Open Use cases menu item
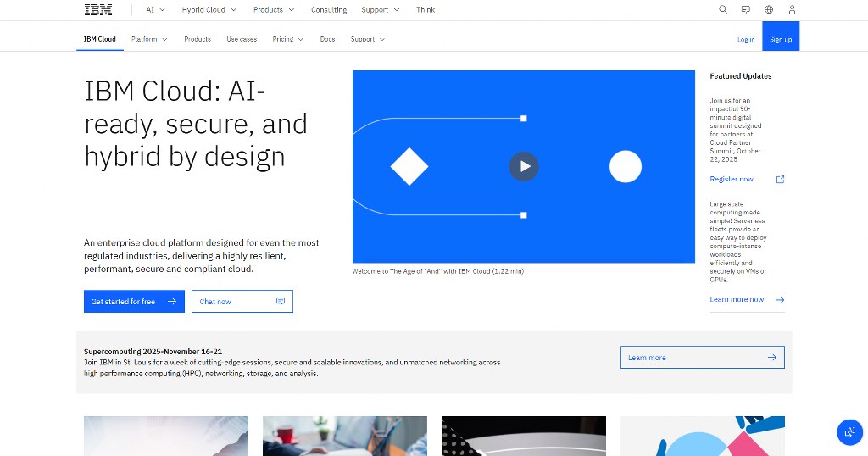868x456 pixels. pos(242,39)
